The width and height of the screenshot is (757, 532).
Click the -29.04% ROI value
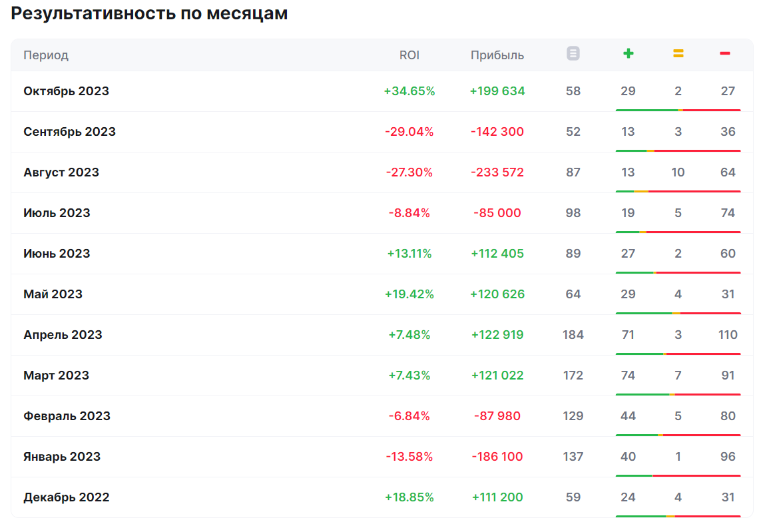point(409,132)
